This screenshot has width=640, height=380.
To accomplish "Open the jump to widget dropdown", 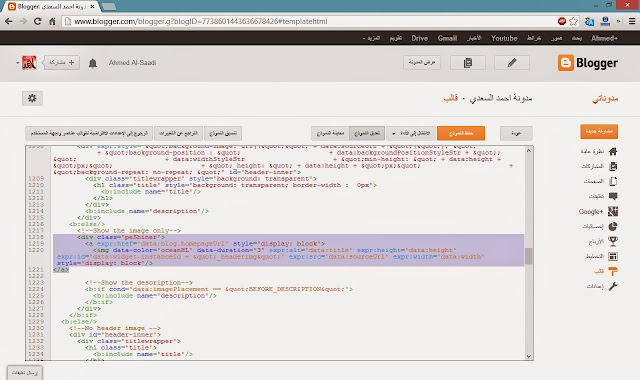I will click(x=411, y=133).
